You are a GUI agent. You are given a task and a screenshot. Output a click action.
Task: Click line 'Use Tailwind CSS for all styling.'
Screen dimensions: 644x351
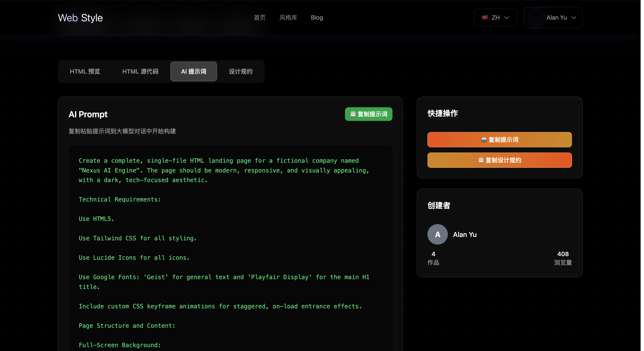(x=138, y=238)
